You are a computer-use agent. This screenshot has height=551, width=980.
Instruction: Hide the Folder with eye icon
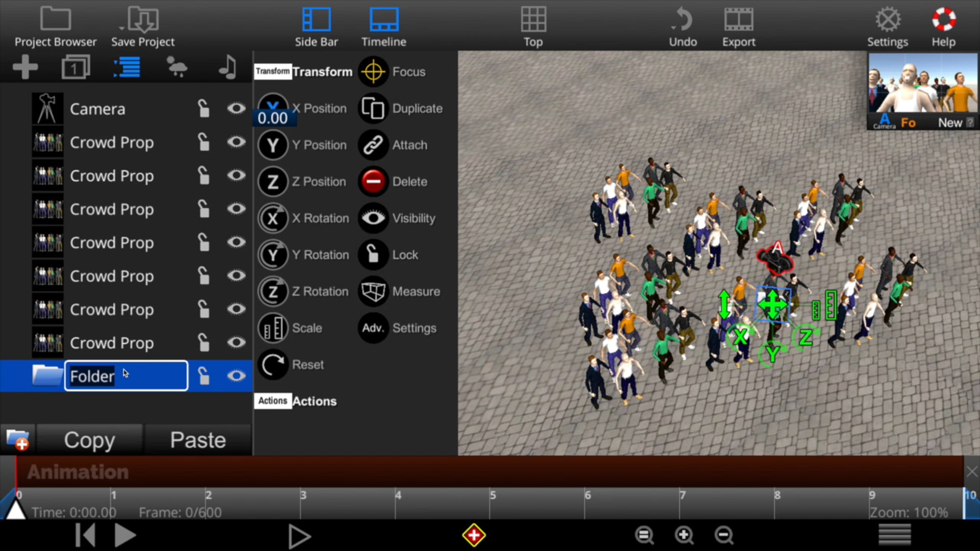pyautogui.click(x=236, y=376)
